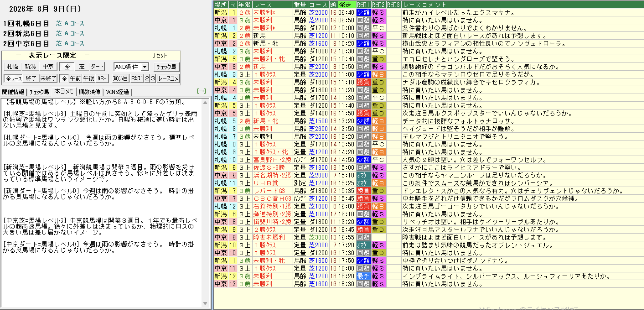The image size is (644, 310).
Task: Open the AND条件 dropdown
Action: 144,67
